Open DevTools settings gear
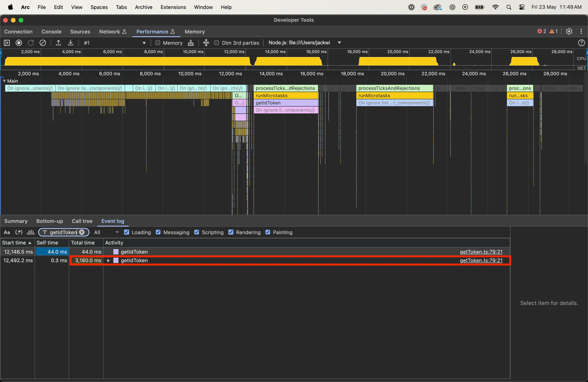 coord(569,31)
